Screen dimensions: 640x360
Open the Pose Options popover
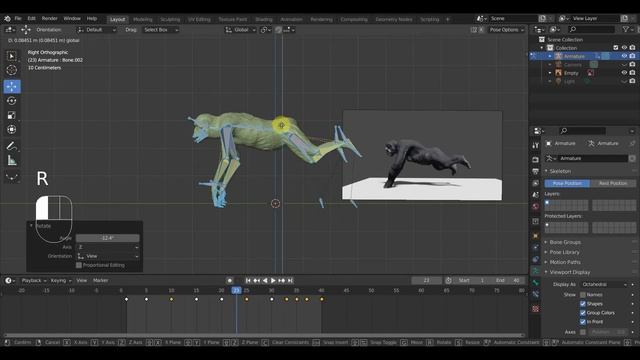pyautogui.click(x=507, y=30)
